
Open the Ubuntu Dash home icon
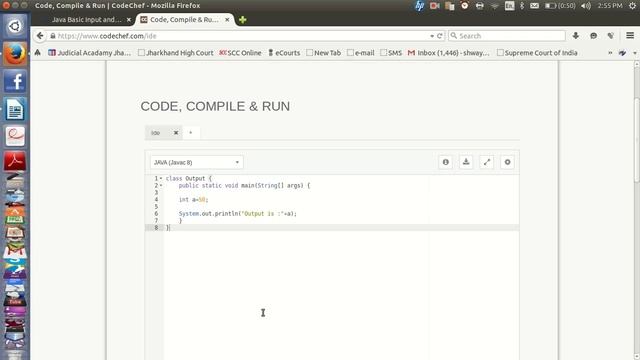click(x=15, y=27)
